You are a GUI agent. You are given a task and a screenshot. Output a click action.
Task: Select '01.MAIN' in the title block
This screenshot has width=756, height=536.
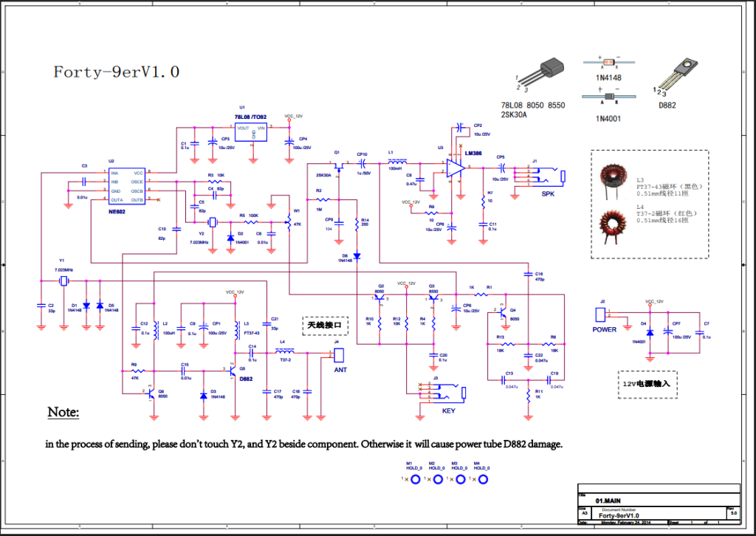tap(608, 501)
